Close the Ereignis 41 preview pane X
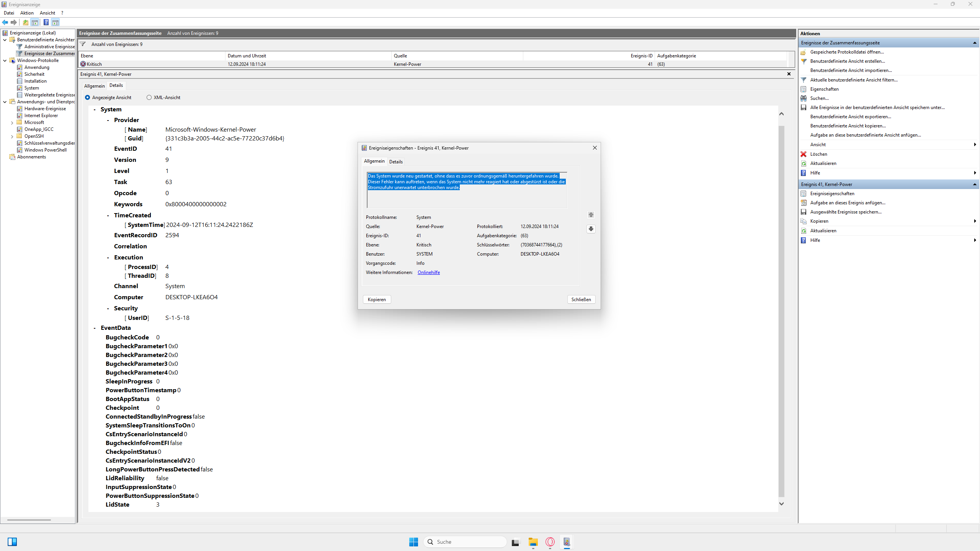Viewport: 980px width, 551px height. pos(789,74)
